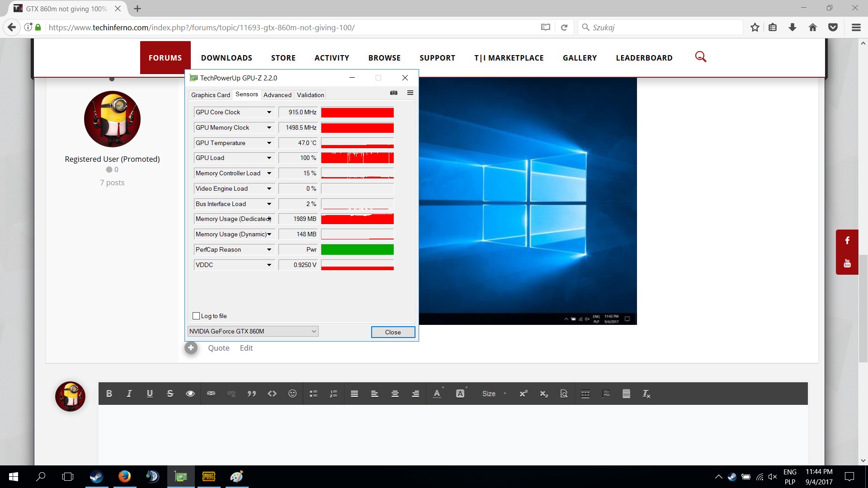868x488 pixels.
Task: Apply subscript formatting
Action: pyautogui.click(x=544, y=394)
